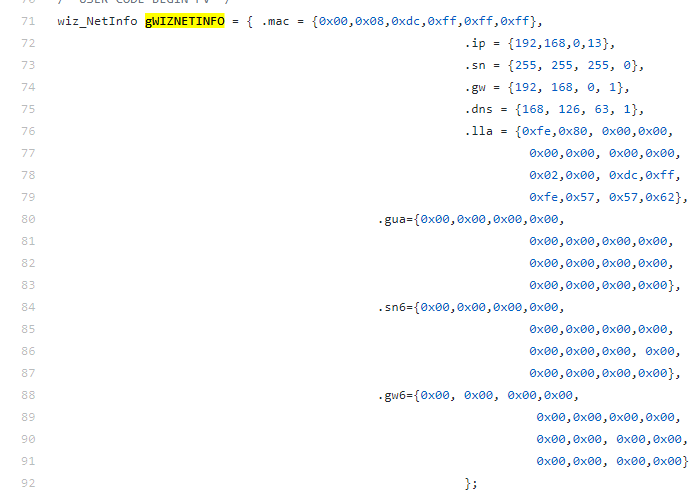The height and width of the screenshot is (499, 697).
Task: Click line number 72 in the gutter
Action: click(x=28, y=43)
